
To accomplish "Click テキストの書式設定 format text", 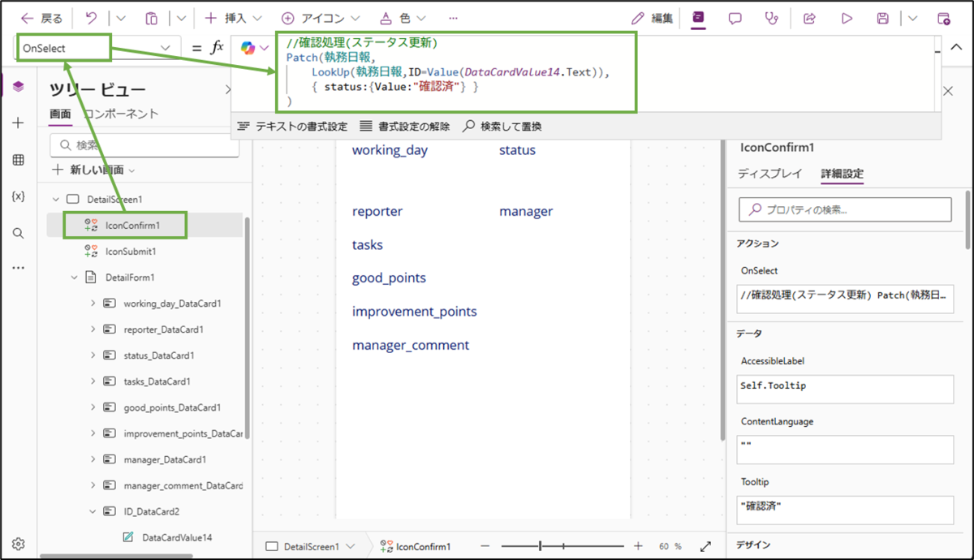I will (x=293, y=127).
